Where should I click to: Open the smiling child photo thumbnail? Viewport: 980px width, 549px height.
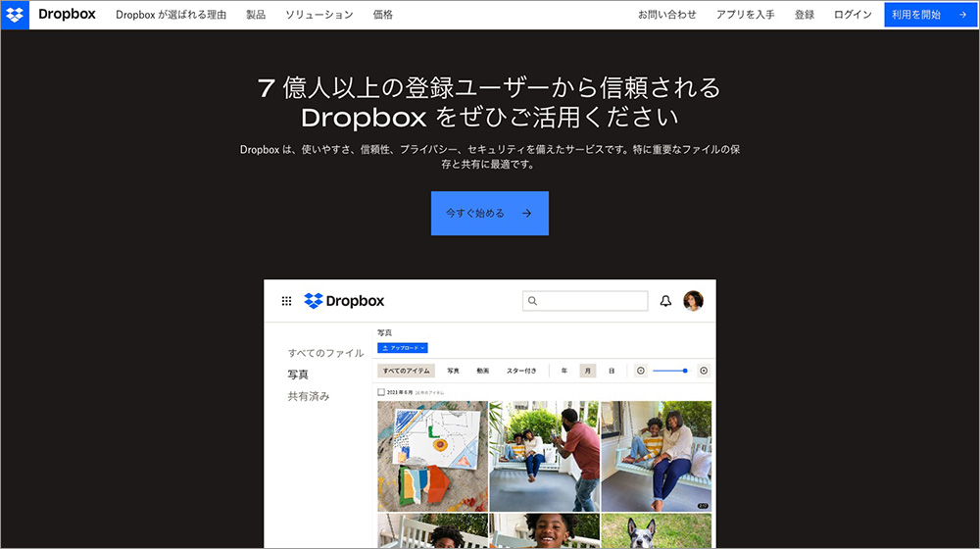(x=544, y=531)
